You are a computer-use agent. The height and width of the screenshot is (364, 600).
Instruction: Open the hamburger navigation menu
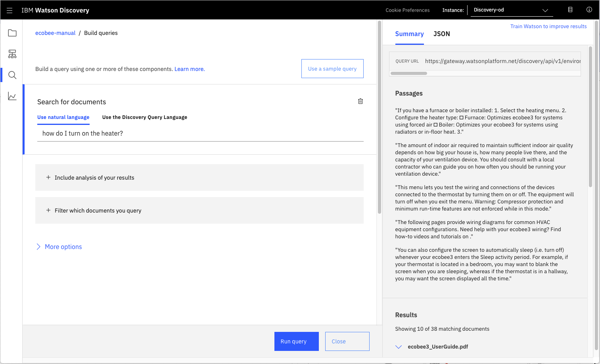[10, 10]
